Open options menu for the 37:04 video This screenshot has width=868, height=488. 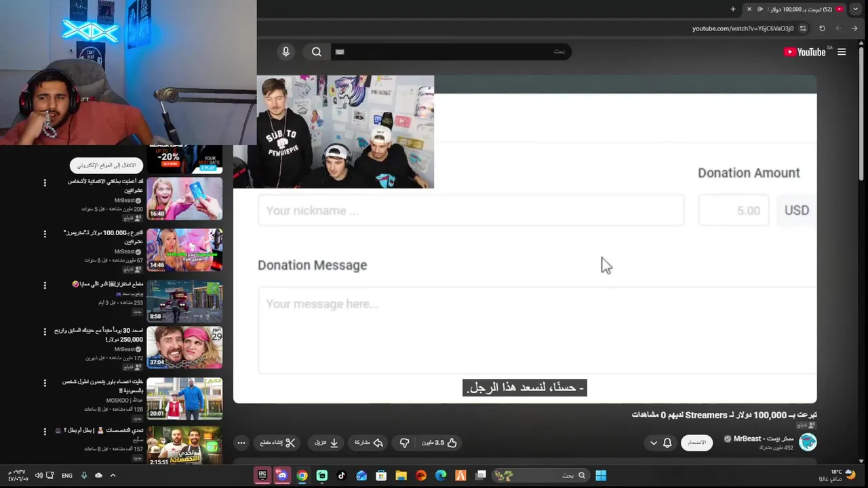point(45,331)
